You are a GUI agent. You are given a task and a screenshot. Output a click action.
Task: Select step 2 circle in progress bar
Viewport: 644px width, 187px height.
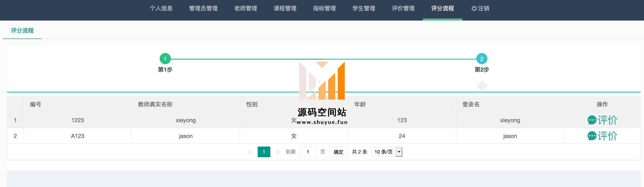(x=482, y=59)
